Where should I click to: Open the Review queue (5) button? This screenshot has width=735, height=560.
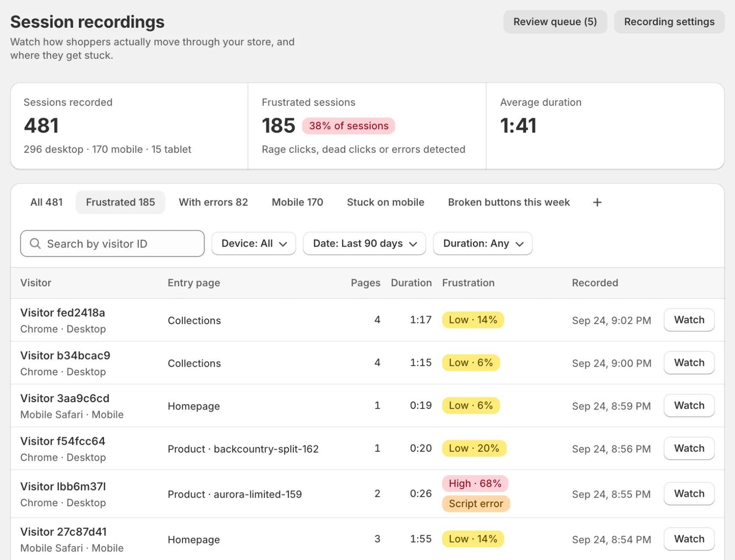point(555,22)
